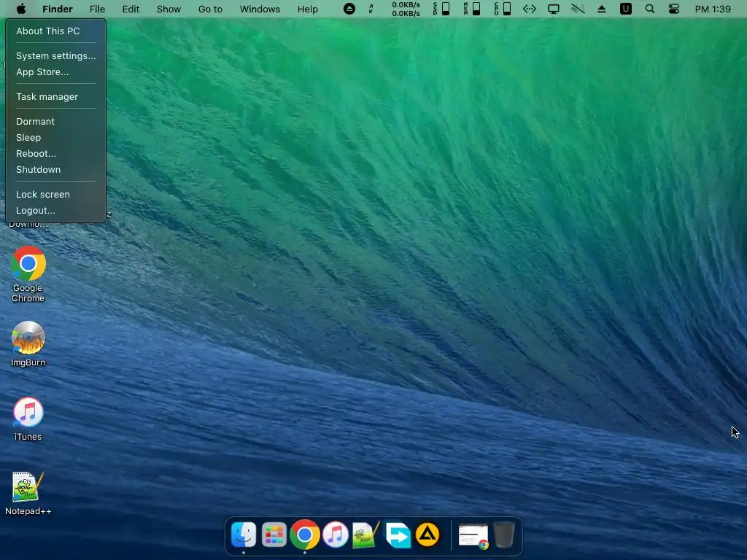Open Notepad++ from the dock
The width and height of the screenshot is (747, 560).
coord(366,534)
